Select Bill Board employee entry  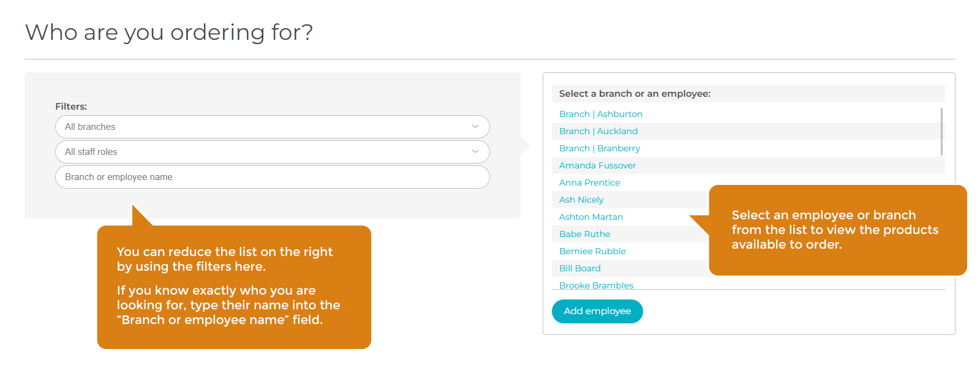(579, 268)
